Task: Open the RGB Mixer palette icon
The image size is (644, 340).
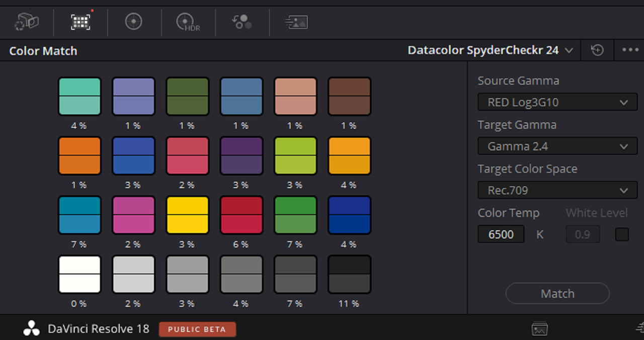Action: [242, 22]
